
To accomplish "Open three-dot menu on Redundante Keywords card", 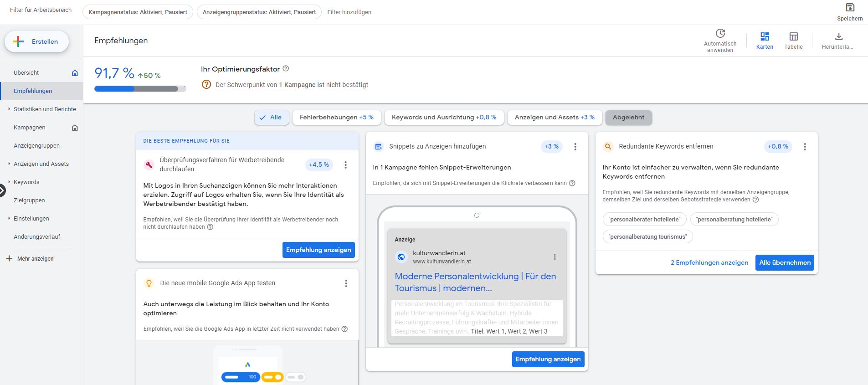I will pyautogui.click(x=805, y=147).
